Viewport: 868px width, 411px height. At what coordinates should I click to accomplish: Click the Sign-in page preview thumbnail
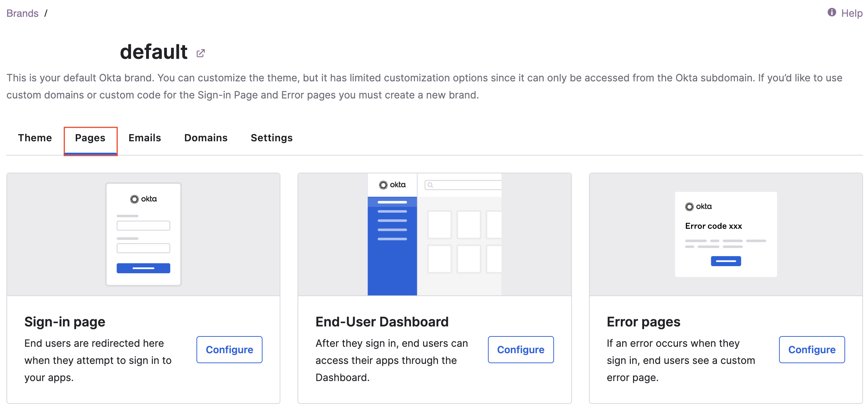tap(143, 234)
